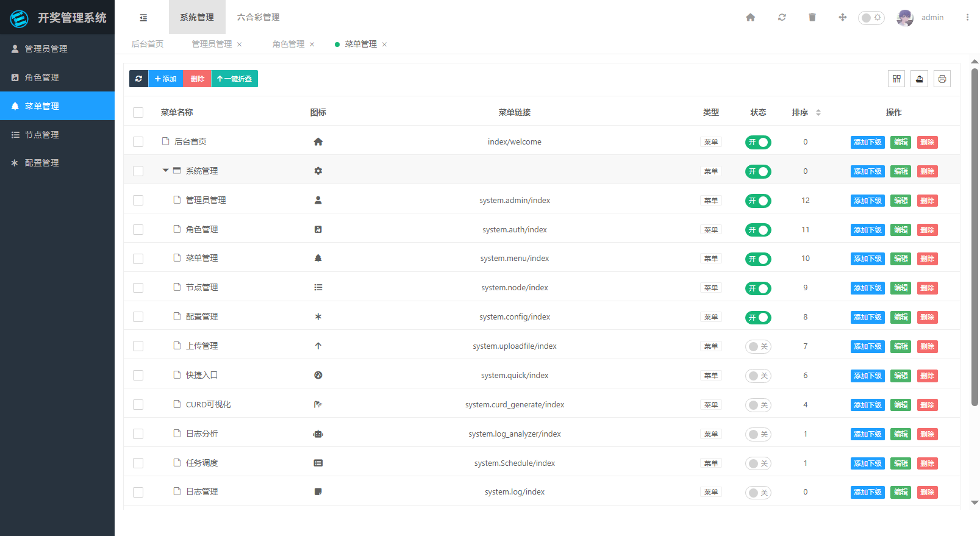Open the three-dot more menu beside admin
The width and height of the screenshot is (980, 536).
pos(967,18)
